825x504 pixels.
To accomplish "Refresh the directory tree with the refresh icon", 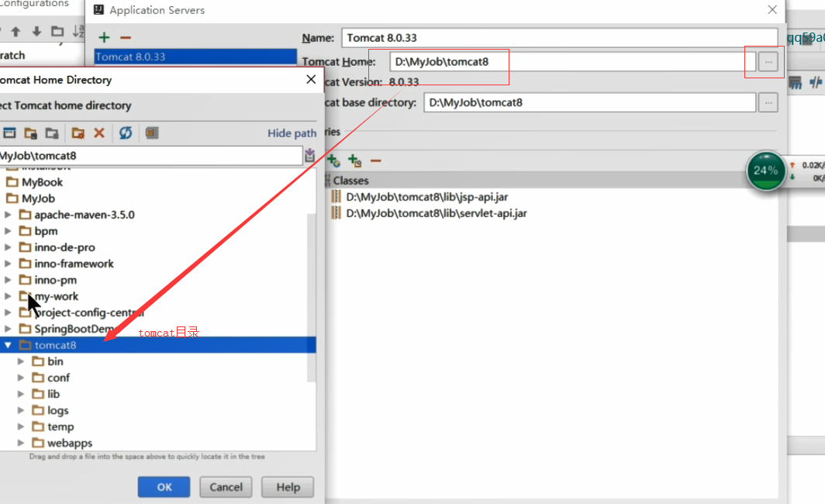I will coord(126,133).
